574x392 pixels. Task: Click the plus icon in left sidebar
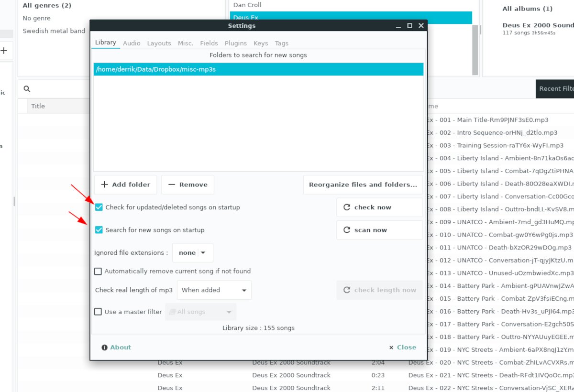(x=4, y=50)
